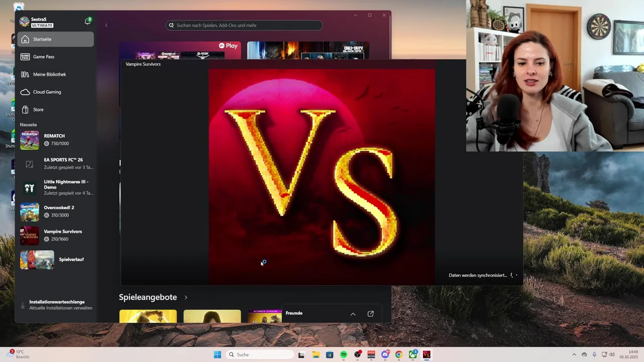
Task: Click the SestraS profile avatar
Action: 25,22
